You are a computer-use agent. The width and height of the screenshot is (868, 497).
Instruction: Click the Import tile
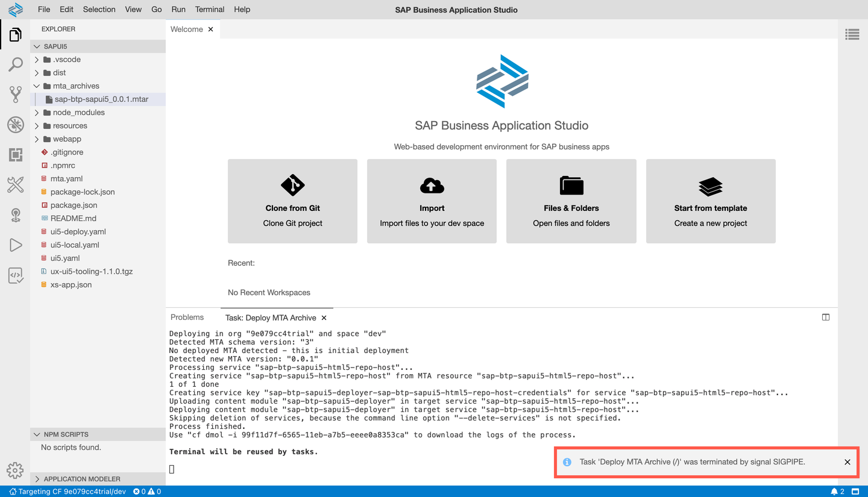[x=432, y=201]
